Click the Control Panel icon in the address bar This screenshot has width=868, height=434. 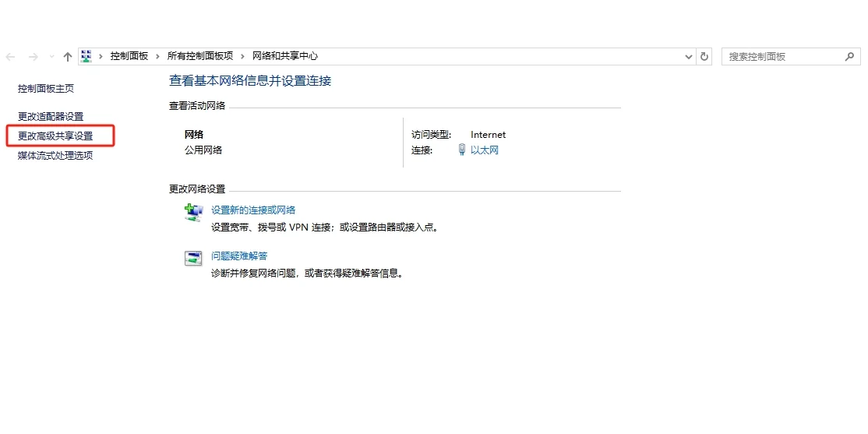coord(86,56)
